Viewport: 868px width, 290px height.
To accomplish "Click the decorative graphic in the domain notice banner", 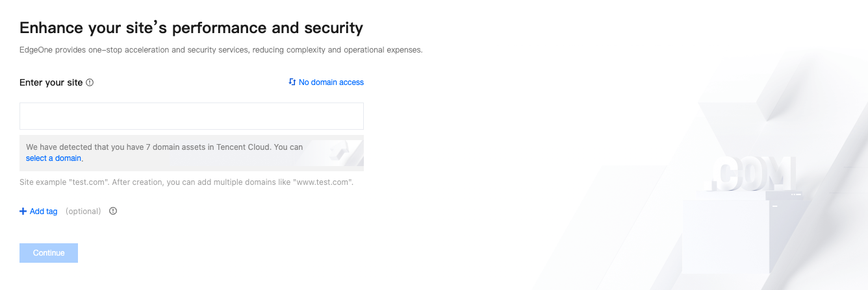I will pyautogui.click(x=337, y=152).
